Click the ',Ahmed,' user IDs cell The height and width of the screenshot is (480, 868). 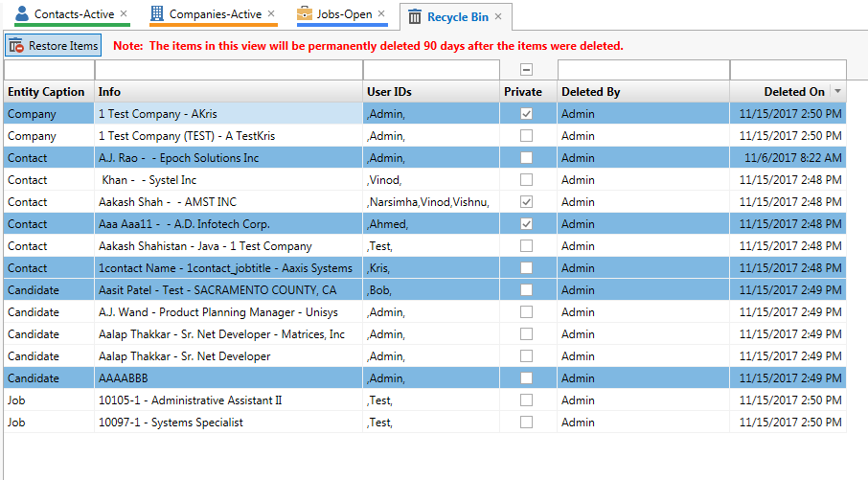tap(431, 224)
